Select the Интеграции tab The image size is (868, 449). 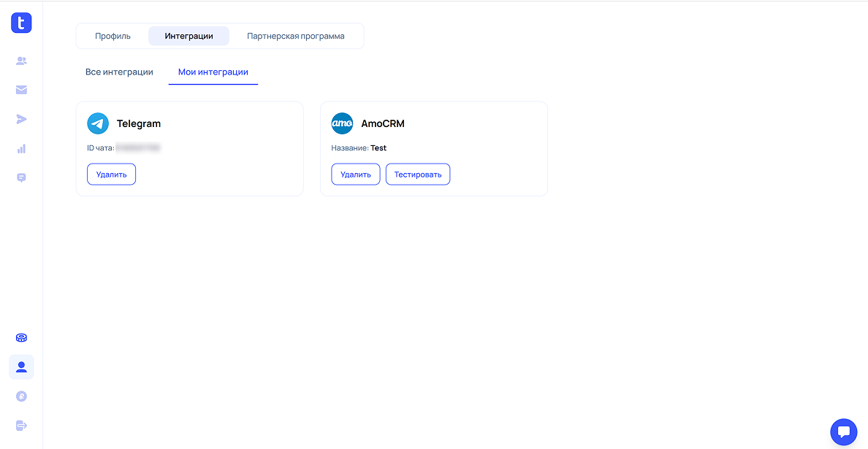click(x=189, y=36)
